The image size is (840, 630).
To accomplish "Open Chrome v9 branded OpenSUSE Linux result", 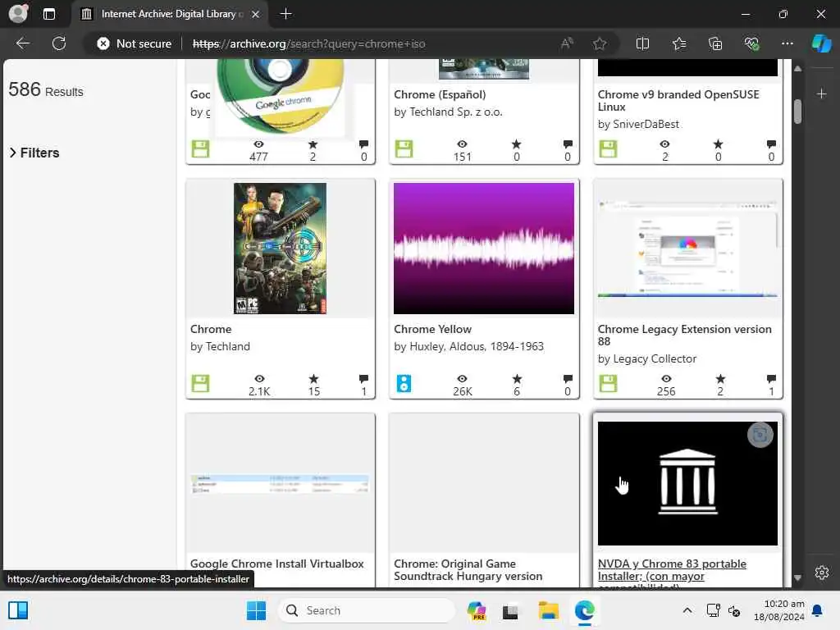I will point(678,100).
